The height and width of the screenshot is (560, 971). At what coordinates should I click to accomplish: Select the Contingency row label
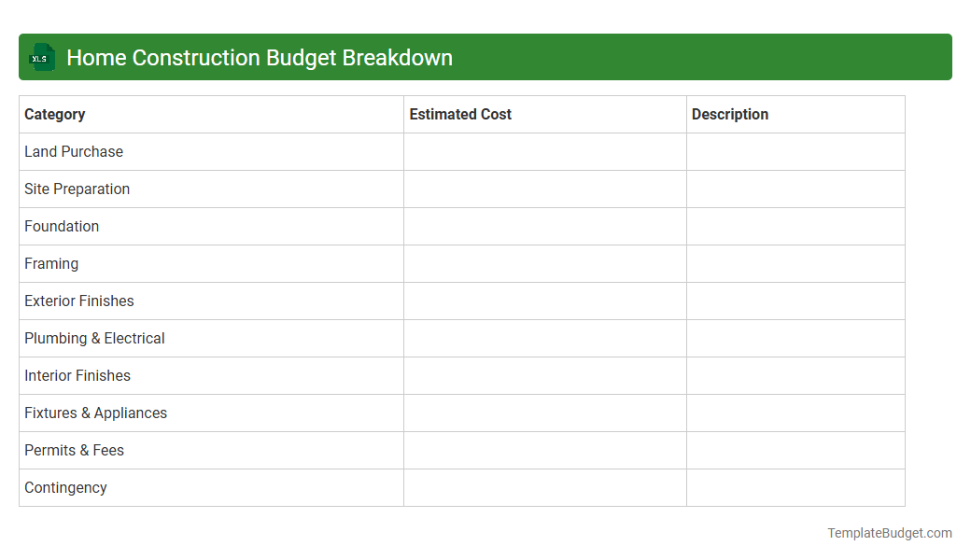[x=65, y=487]
